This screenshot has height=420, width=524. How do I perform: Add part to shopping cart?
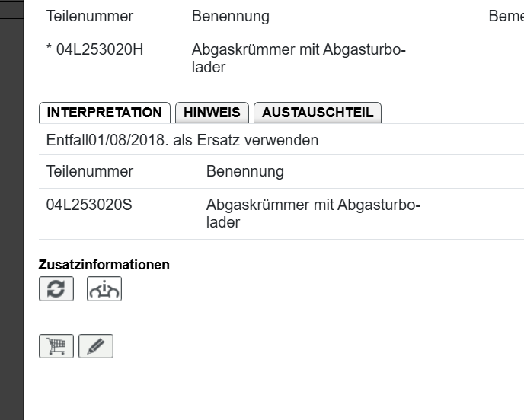(x=56, y=346)
